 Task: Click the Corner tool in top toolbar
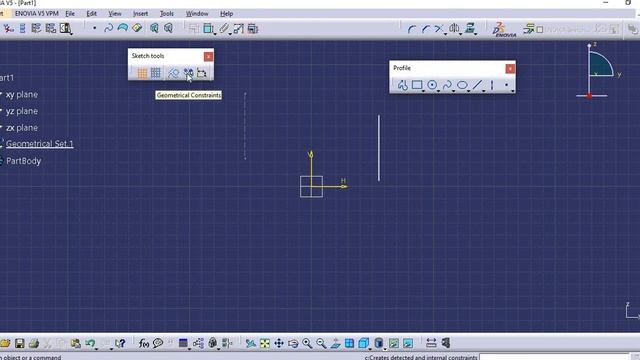pyautogui.click(x=411, y=29)
